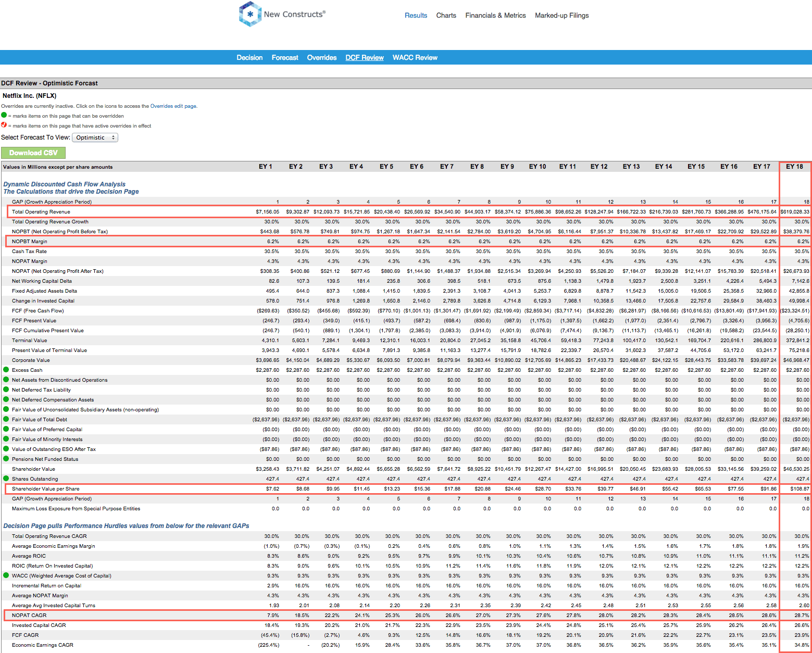The height and width of the screenshot is (653, 812).
Task: Select the $108.87 value per share cell
Action: click(x=800, y=489)
